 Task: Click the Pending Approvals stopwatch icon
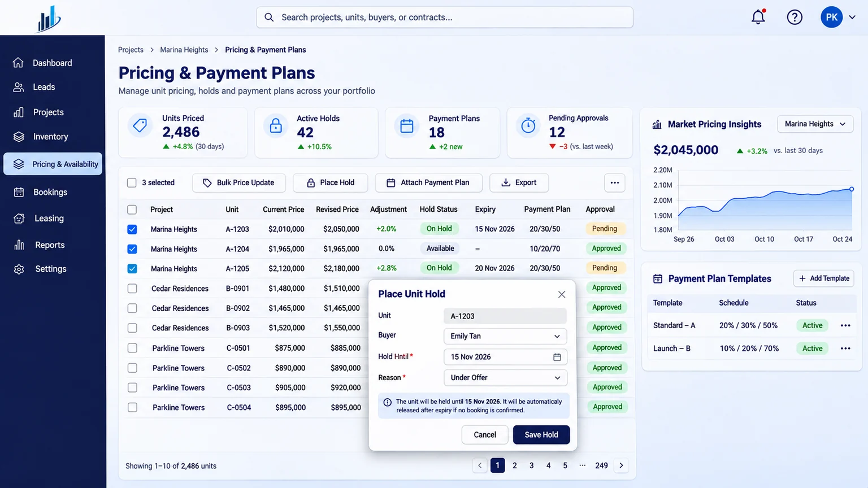tap(528, 125)
